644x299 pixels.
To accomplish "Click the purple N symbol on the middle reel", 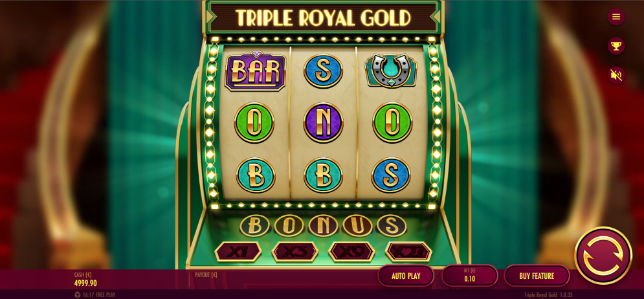I will (323, 122).
